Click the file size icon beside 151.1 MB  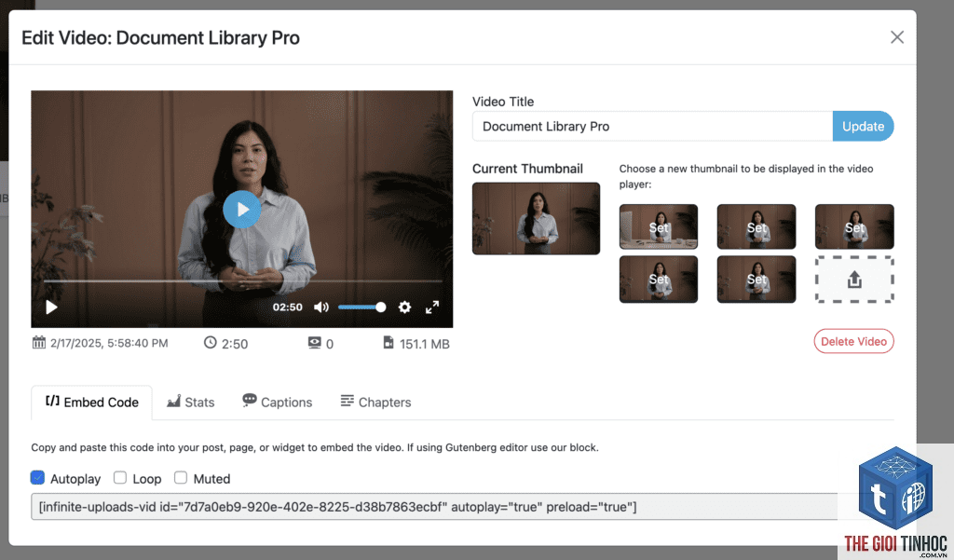[388, 343]
